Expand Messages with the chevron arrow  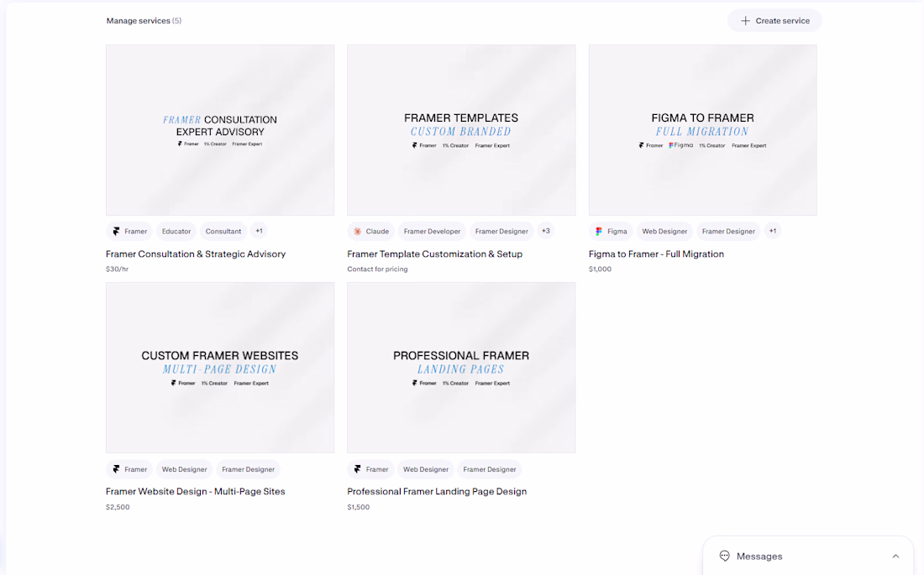point(895,557)
